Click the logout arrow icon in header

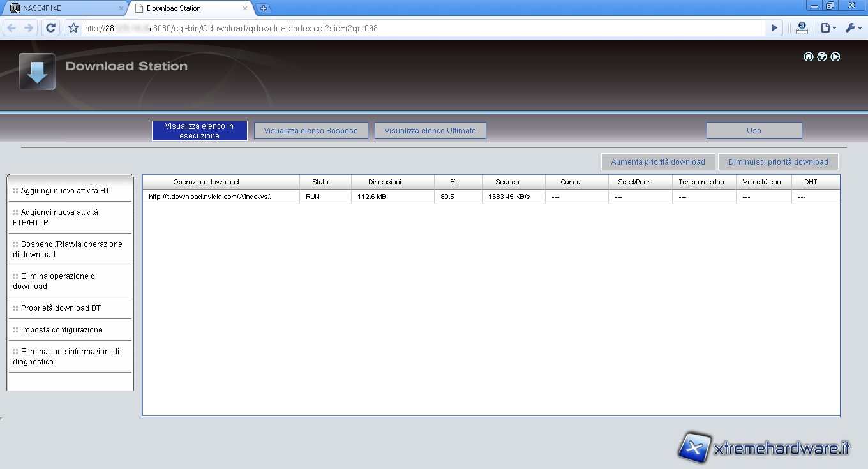coord(835,57)
